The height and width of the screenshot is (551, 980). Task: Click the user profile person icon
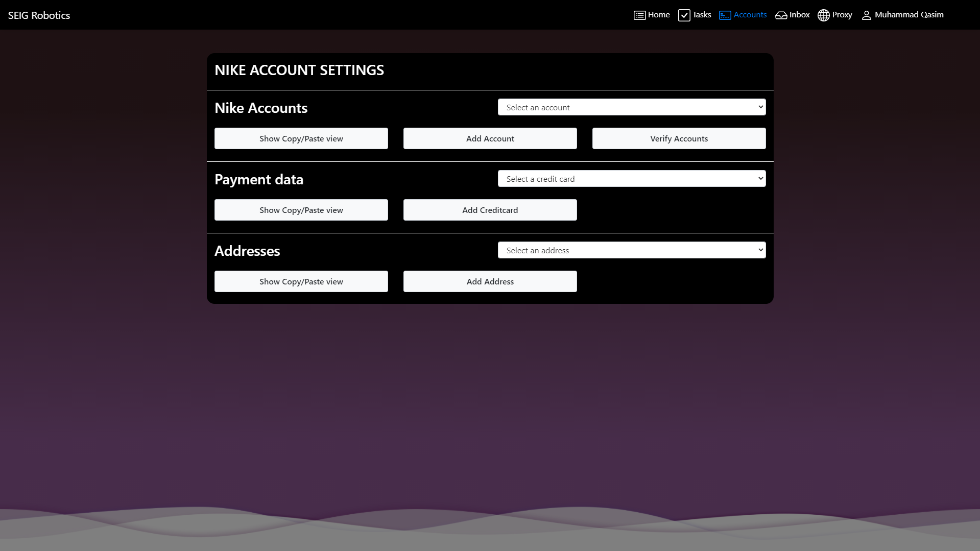pyautogui.click(x=866, y=15)
